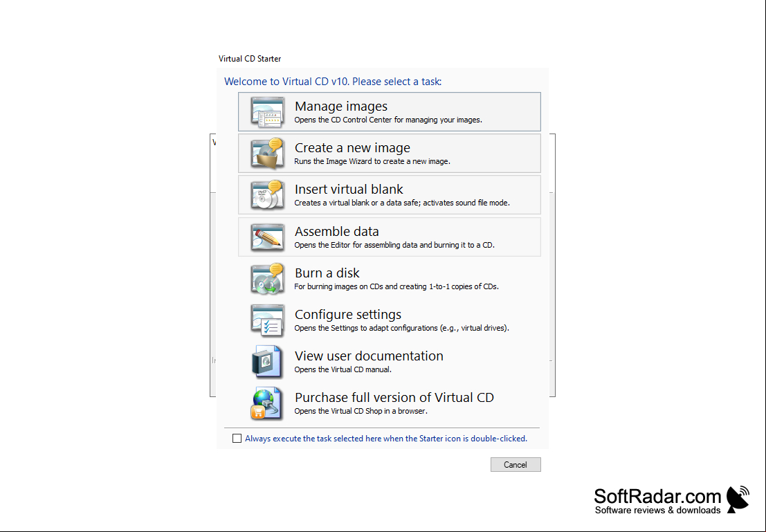Click 'For burning images on CDs' description
766x532 pixels.
[x=396, y=286]
